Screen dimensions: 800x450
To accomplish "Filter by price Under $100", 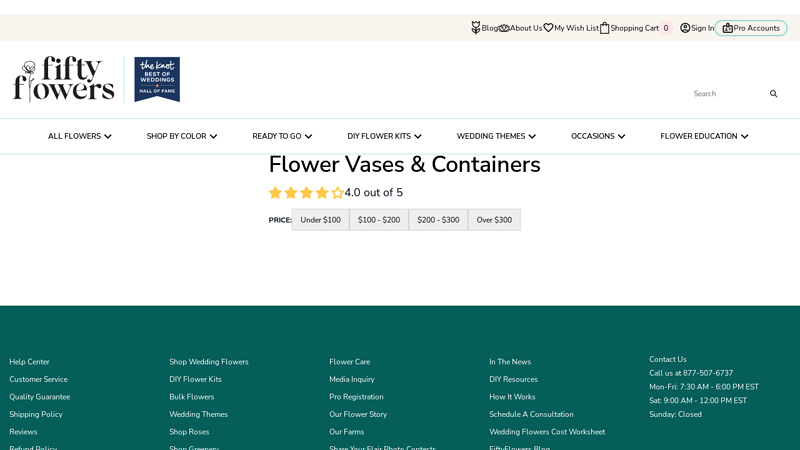I will coord(320,220).
